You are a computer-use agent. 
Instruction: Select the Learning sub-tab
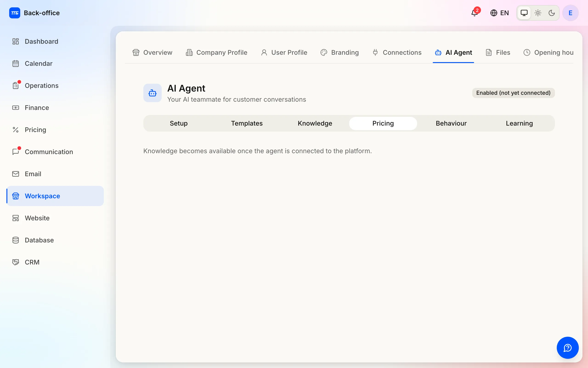click(519, 124)
